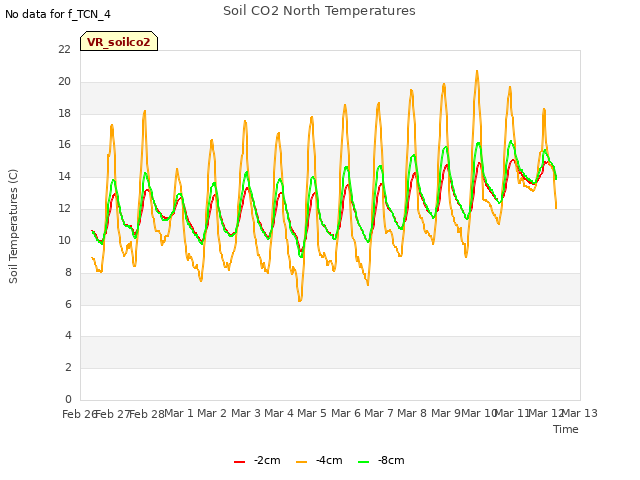Click the red -2cm legend line swatch
Viewport: 640px width, 480px height.
tap(240, 462)
